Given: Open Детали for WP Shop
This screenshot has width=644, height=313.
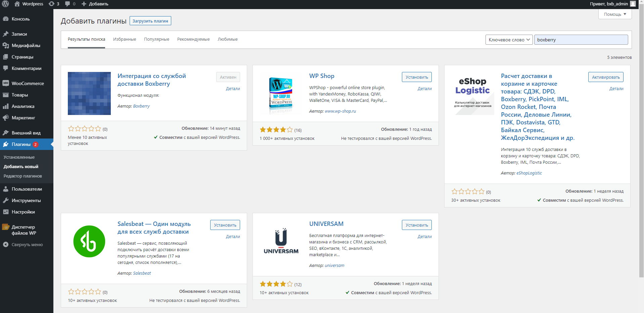Looking at the screenshot, I should pyautogui.click(x=425, y=89).
